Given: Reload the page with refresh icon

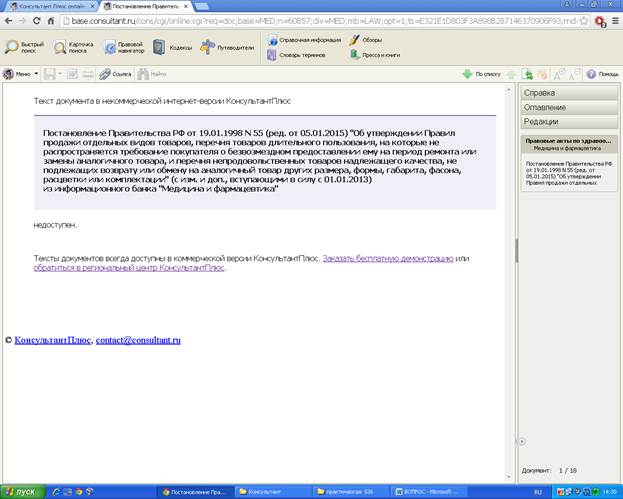Looking at the screenshot, I should 37,21.
